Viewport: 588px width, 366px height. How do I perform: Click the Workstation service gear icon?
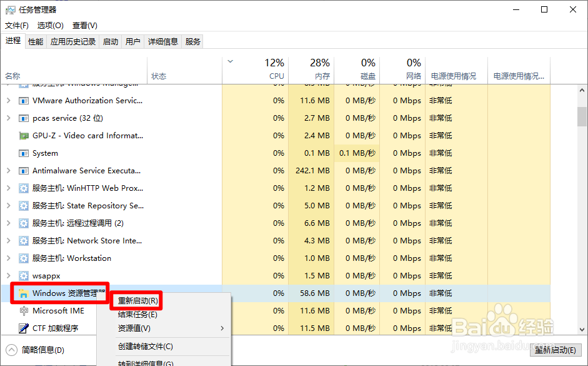(24, 258)
